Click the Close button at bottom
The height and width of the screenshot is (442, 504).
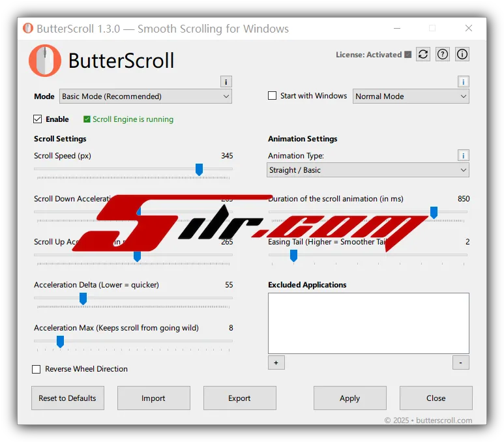pos(436,398)
